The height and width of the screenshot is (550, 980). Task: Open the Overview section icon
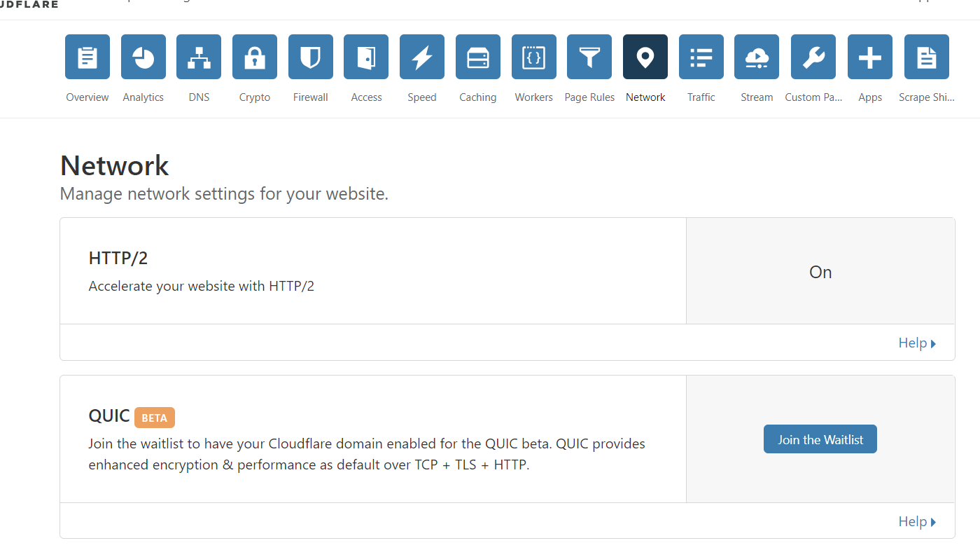tap(87, 57)
